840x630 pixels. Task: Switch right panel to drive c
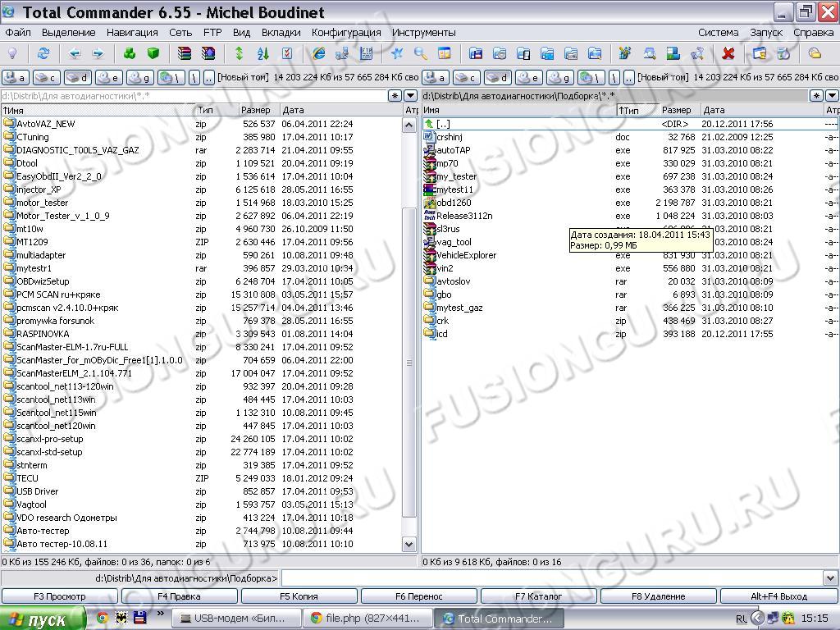466,78
